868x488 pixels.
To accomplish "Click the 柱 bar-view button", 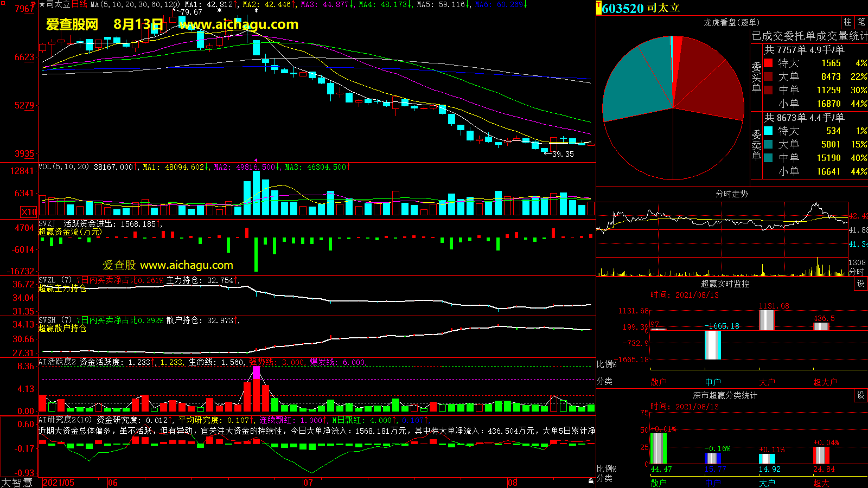I will [847, 22].
